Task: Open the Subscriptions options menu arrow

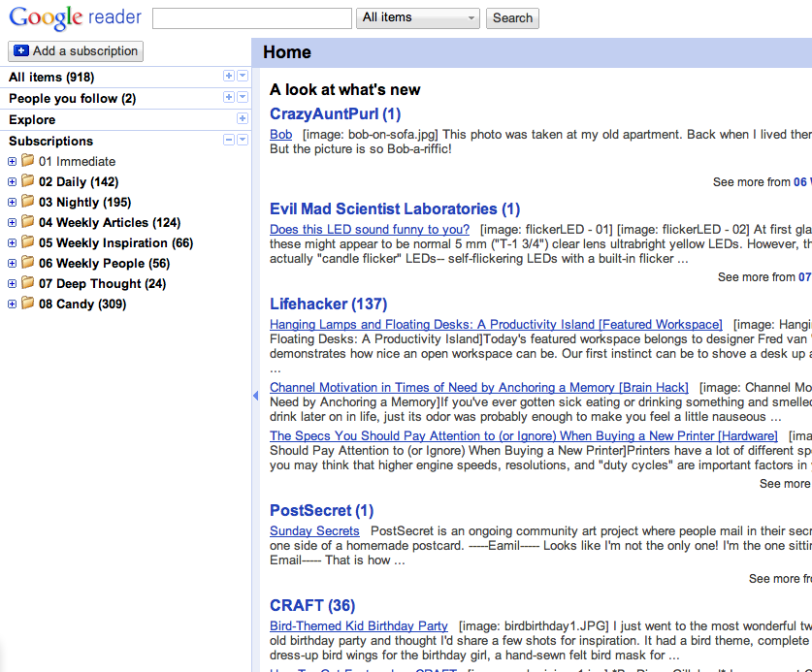Action: click(x=243, y=140)
